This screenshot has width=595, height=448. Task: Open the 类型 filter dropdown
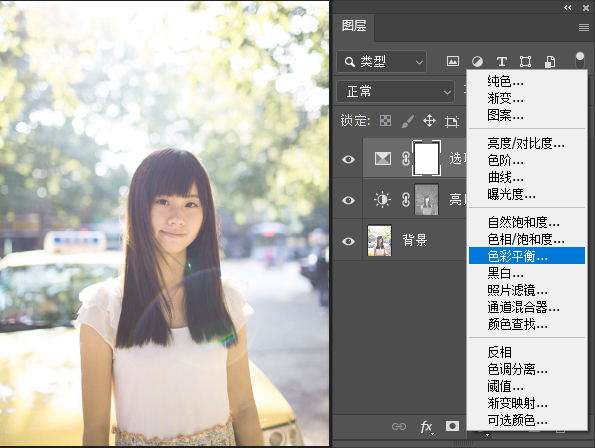click(x=382, y=61)
